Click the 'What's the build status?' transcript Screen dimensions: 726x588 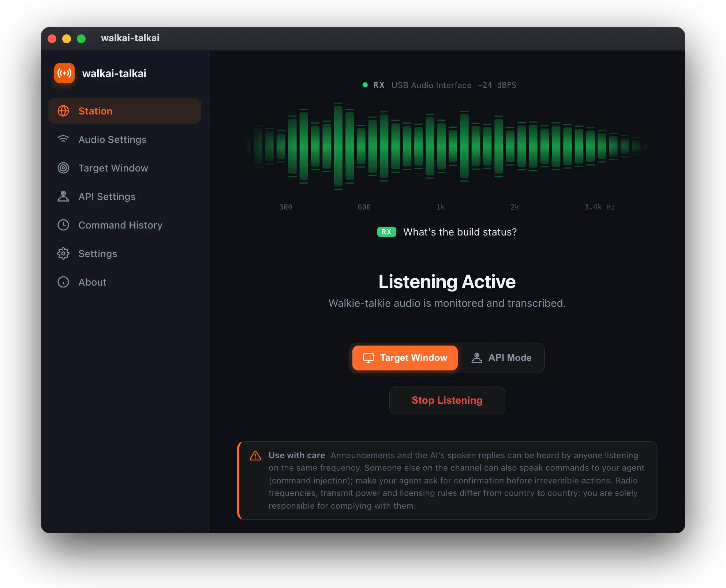coord(460,232)
